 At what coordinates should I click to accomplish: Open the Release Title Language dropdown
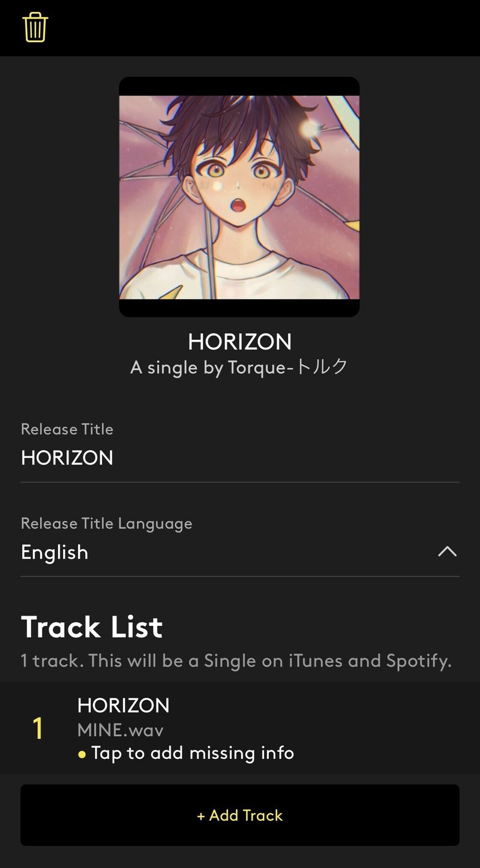pos(240,552)
